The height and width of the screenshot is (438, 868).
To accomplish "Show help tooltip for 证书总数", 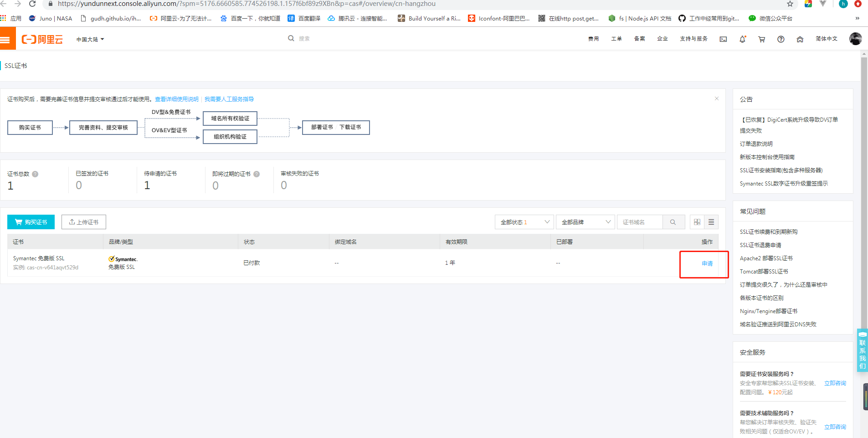I will (x=35, y=174).
